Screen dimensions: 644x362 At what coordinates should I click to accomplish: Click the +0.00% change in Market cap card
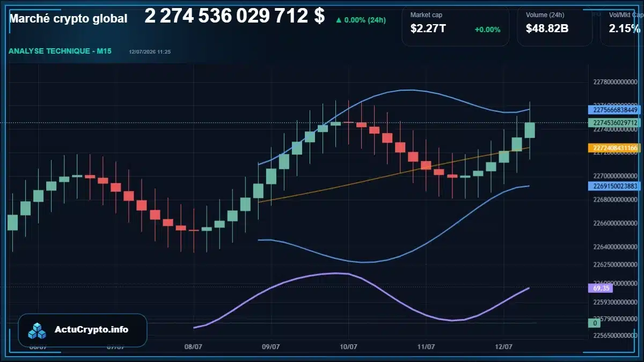pyautogui.click(x=487, y=29)
